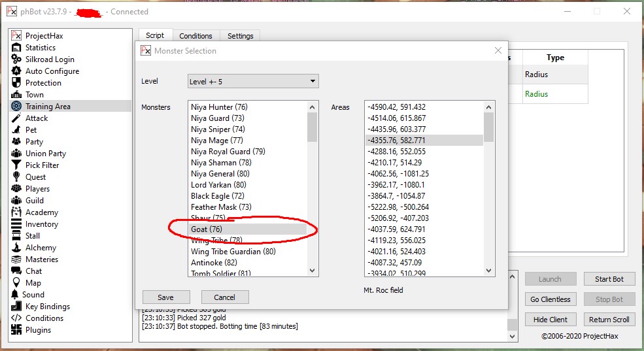Click the Pet paw icon

click(x=16, y=130)
